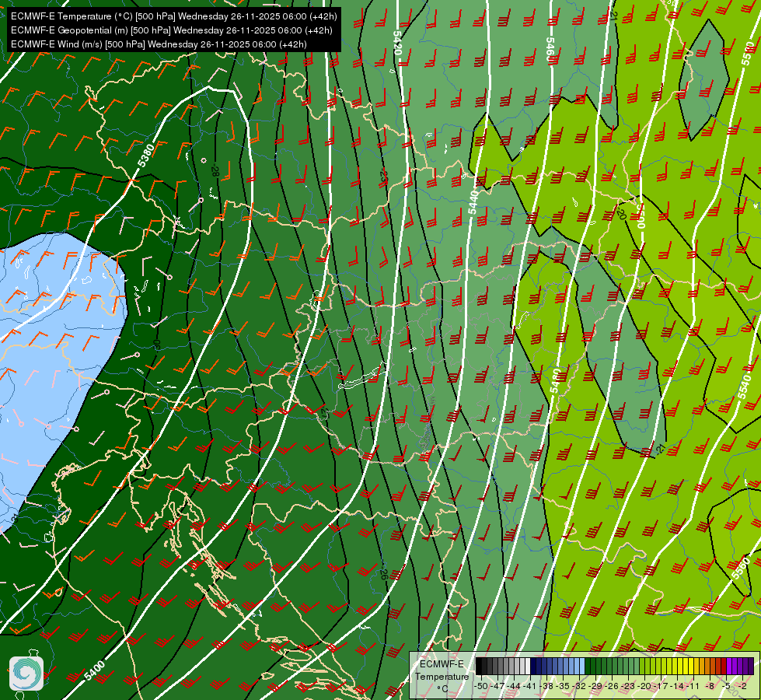
Task: Click the 5480 geopotential contour label
Action: (x=557, y=381)
